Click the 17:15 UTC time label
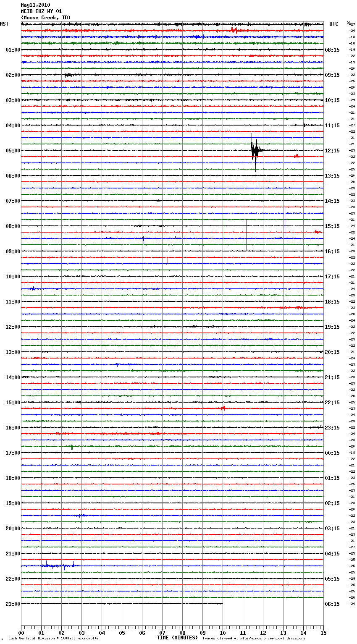 click(x=332, y=277)
